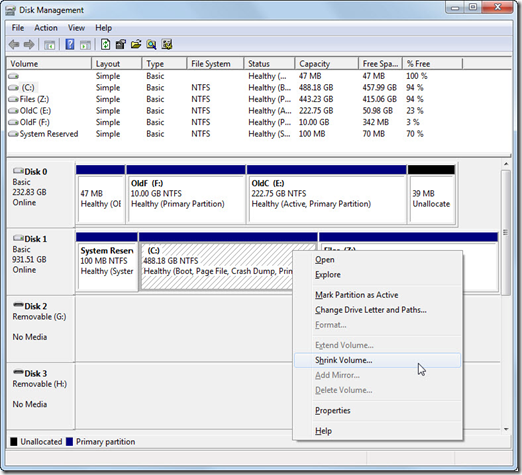The width and height of the screenshot is (522, 475).
Task: Open the blue Help question-mark icon
Action: 70,44
